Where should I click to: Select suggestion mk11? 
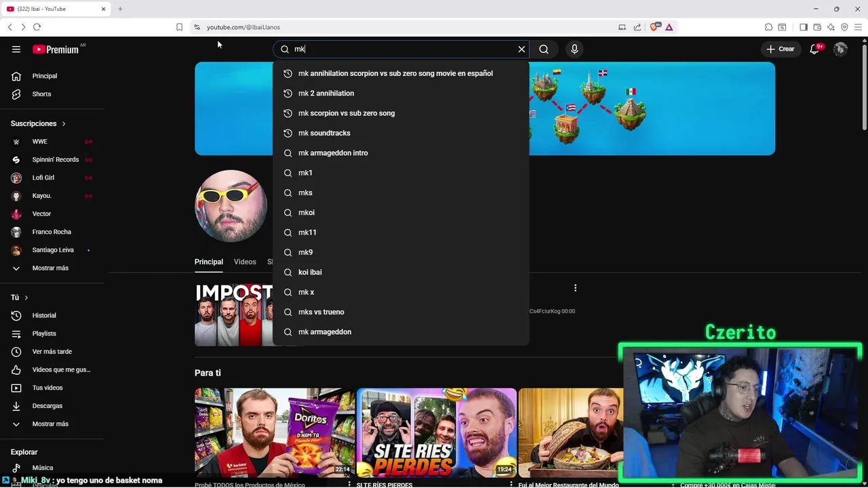point(401,232)
